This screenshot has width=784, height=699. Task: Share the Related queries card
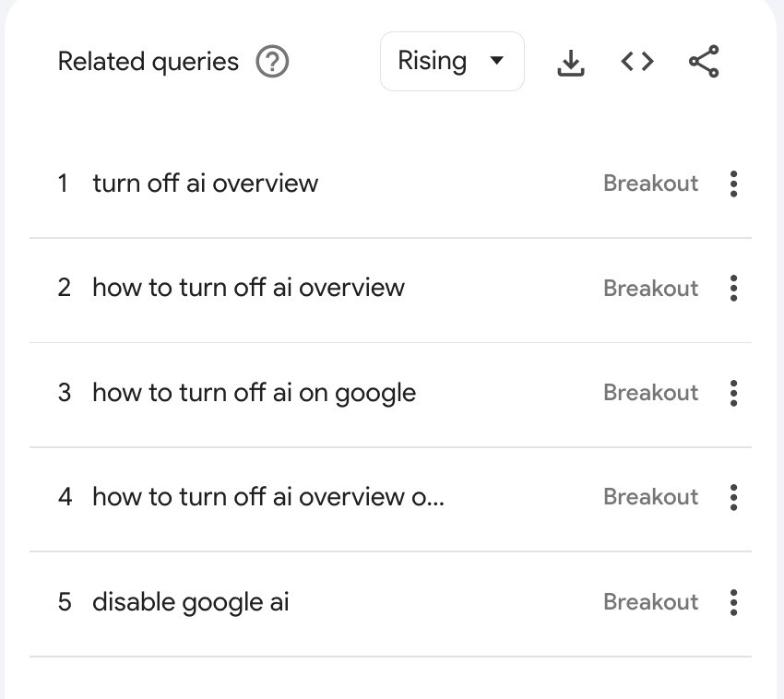704,62
